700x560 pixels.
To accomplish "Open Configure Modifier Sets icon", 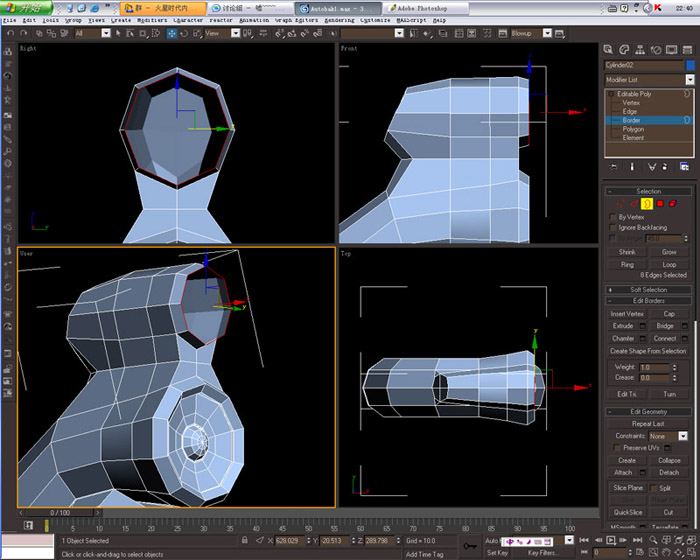I will [684, 167].
